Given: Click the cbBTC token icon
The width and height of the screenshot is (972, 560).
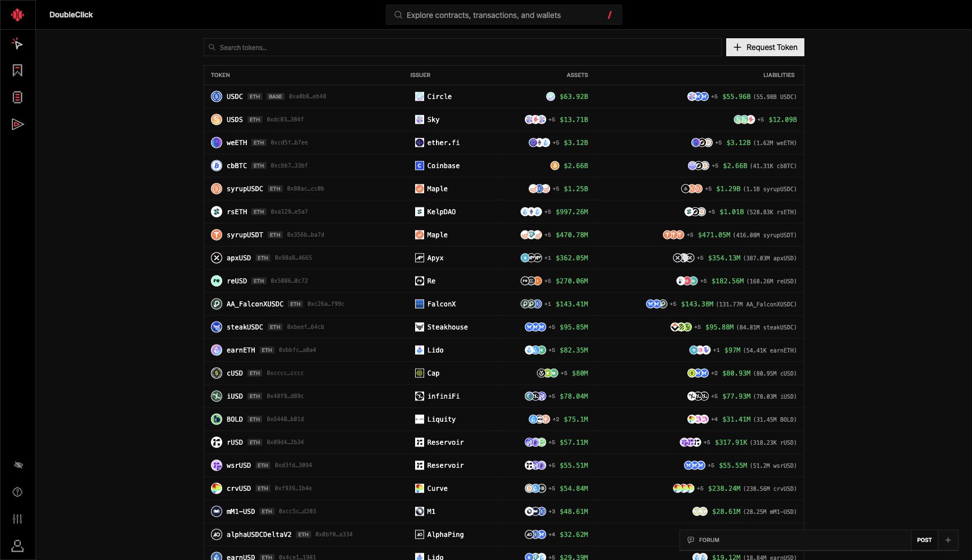Looking at the screenshot, I should coord(217,166).
